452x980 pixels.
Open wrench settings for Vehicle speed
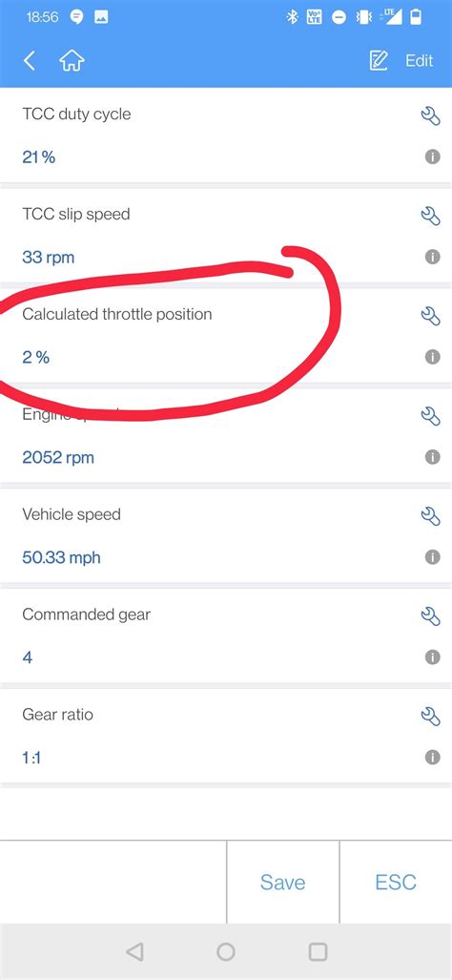(431, 516)
